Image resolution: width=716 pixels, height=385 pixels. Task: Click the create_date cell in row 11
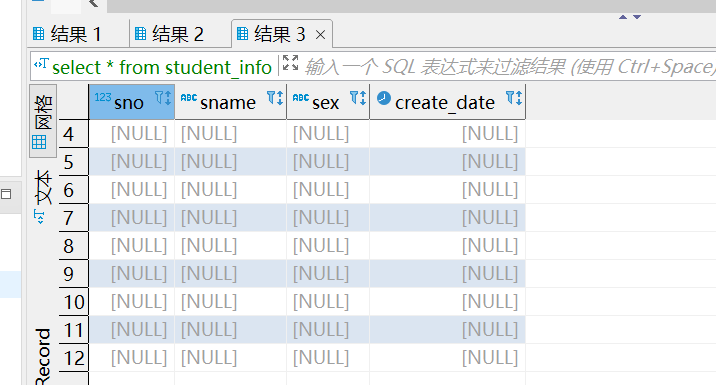(x=448, y=330)
